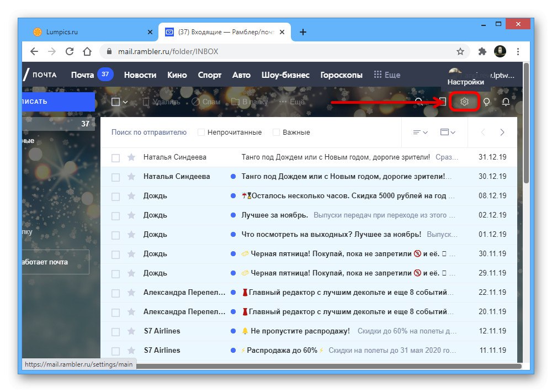Select checkbox for Дождь mail dated 30.11.19

click(x=115, y=255)
